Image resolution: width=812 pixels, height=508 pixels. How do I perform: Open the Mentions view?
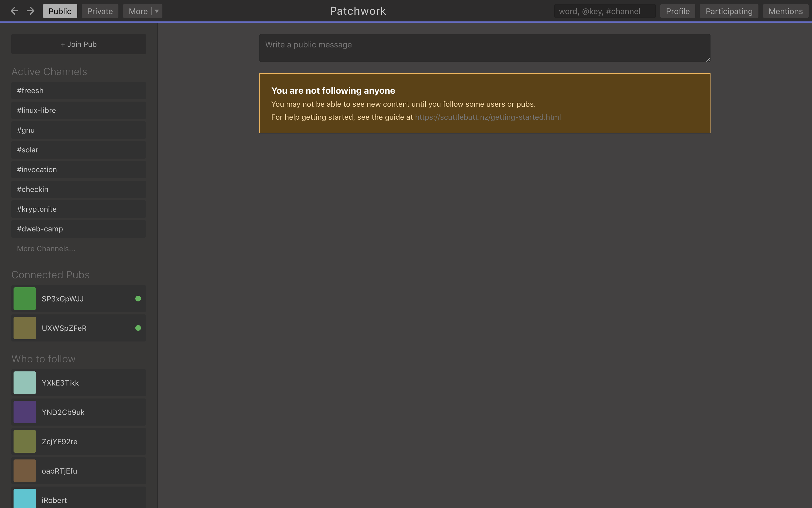pyautogui.click(x=785, y=11)
